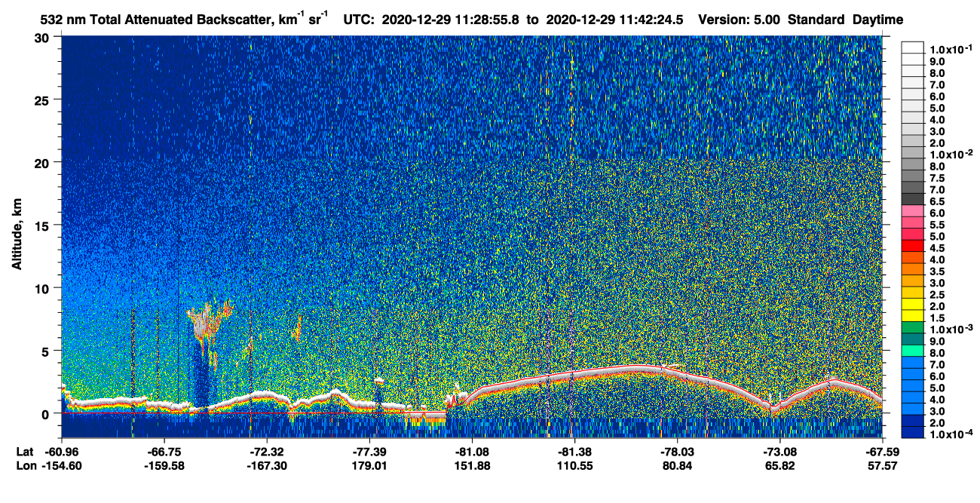Viewport: 980px width, 503px height.
Task: Click the word 'Standard' in header
Action: (x=816, y=20)
